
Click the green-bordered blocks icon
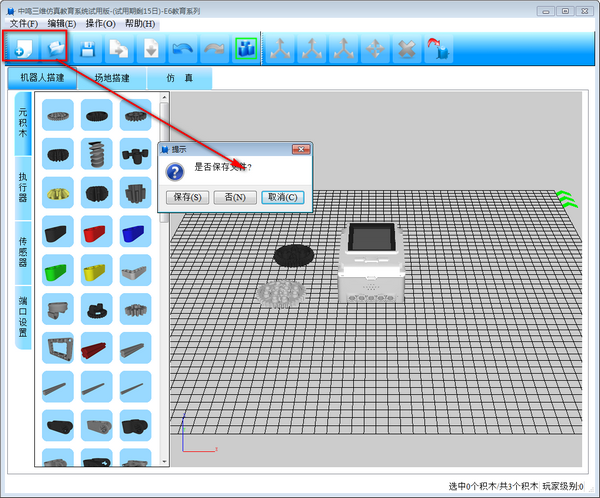pyautogui.click(x=245, y=47)
